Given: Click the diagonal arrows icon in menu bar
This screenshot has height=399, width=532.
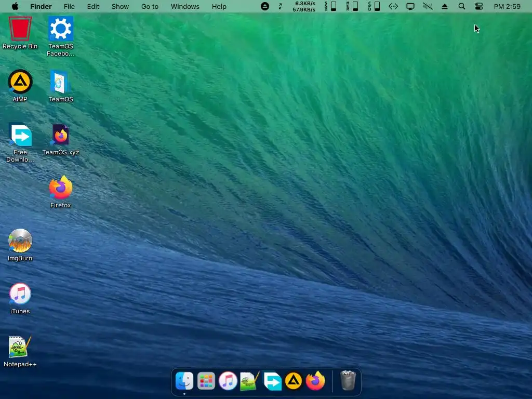Looking at the screenshot, I should point(280,6).
